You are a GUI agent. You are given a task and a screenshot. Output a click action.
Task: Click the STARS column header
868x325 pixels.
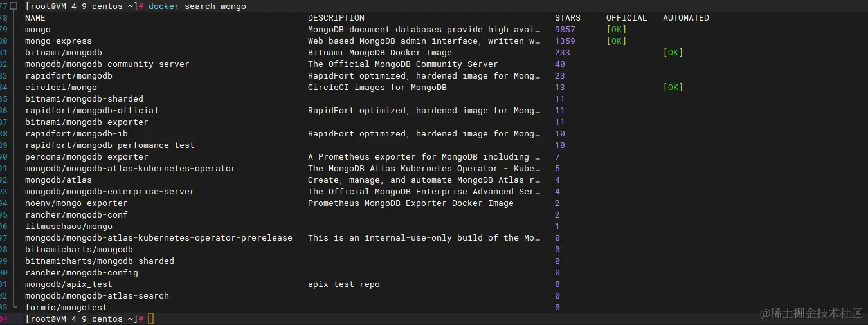pyautogui.click(x=567, y=17)
